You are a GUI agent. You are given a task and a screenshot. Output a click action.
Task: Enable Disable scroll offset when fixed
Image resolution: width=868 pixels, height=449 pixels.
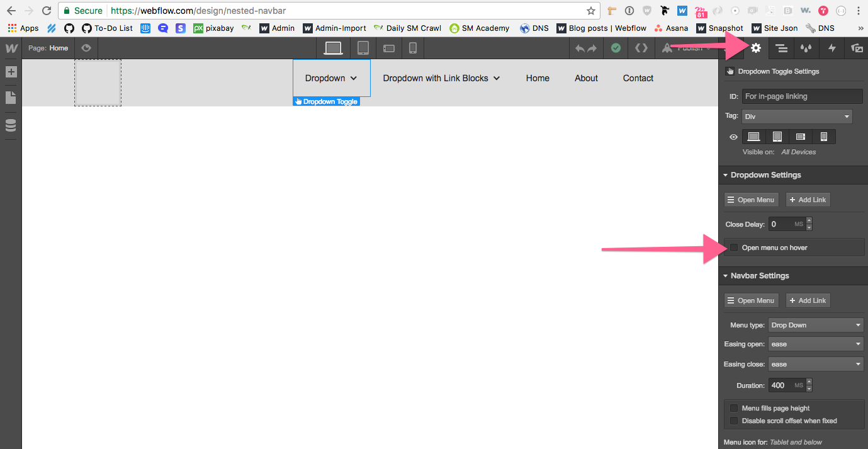(733, 421)
